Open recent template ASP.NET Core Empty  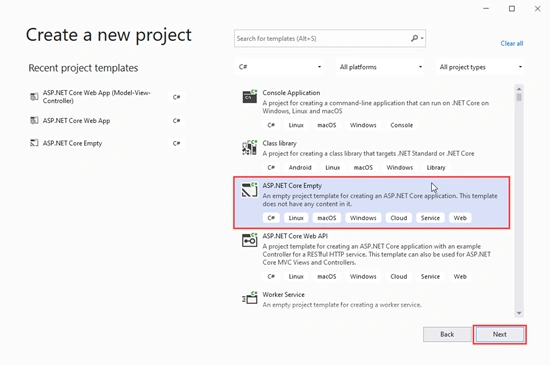[107, 143]
